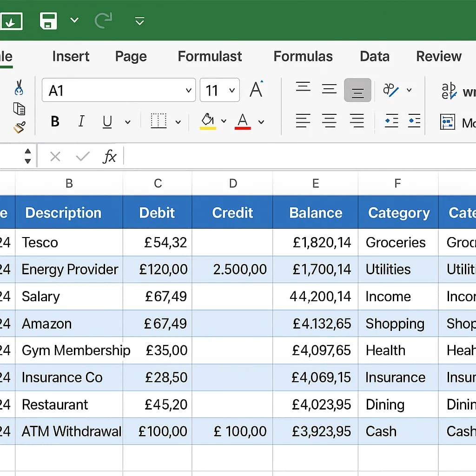Open the Orientation dropdown arrow
The image size is (476, 476).
409,90
